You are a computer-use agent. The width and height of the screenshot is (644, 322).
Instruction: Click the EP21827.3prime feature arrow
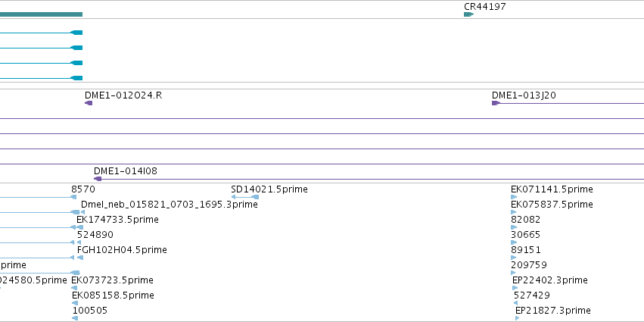pos(518,318)
